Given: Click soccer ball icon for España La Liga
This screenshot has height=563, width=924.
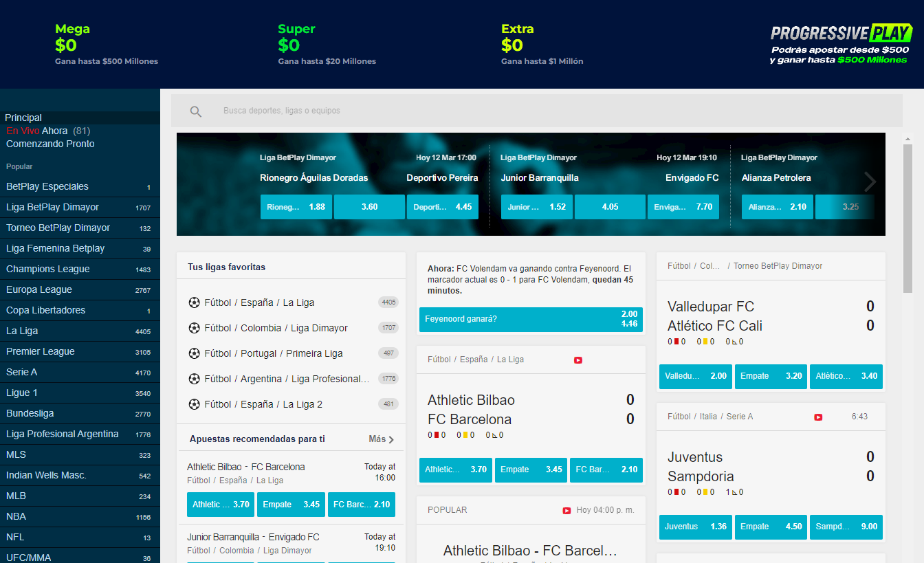Looking at the screenshot, I should (194, 302).
